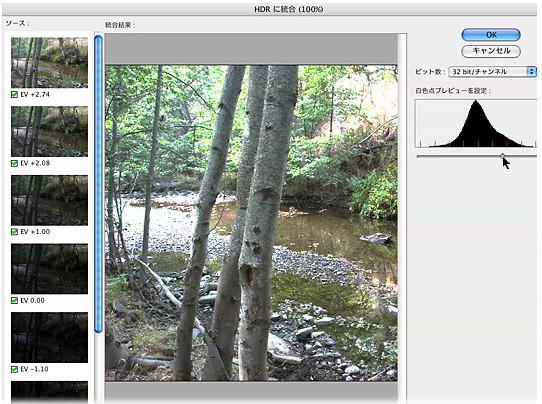Click the white point preview slider handle
The image size is (542, 404).
(x=502, y=156)
